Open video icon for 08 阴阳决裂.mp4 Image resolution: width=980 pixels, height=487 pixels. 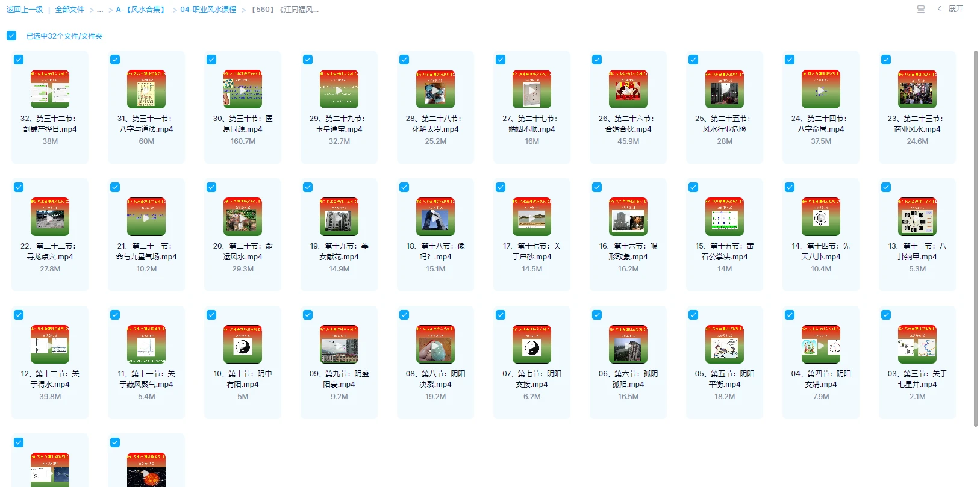pyautogui.click(x=435, y=344)
